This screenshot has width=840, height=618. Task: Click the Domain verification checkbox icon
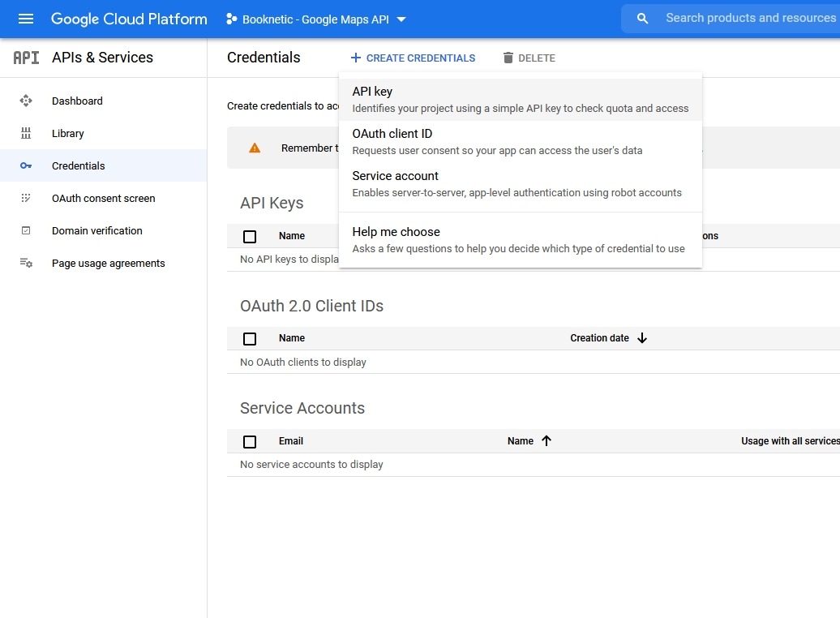point(26,230)
